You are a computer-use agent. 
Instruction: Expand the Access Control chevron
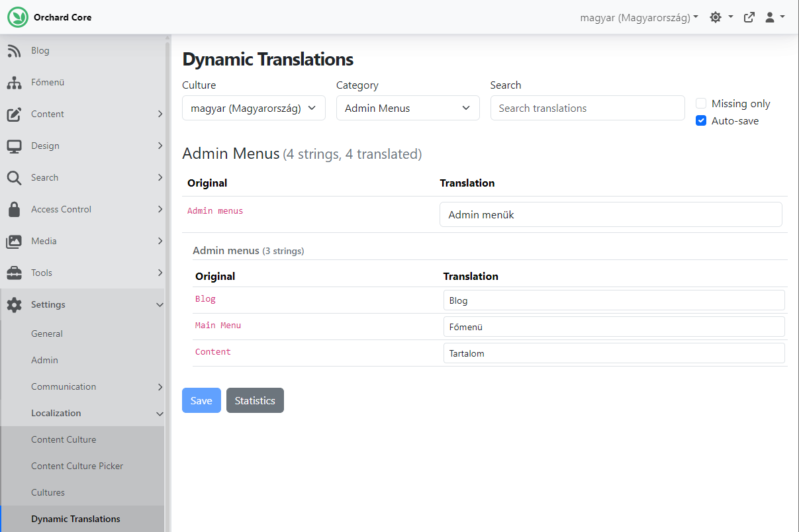[x=160, y=209]
